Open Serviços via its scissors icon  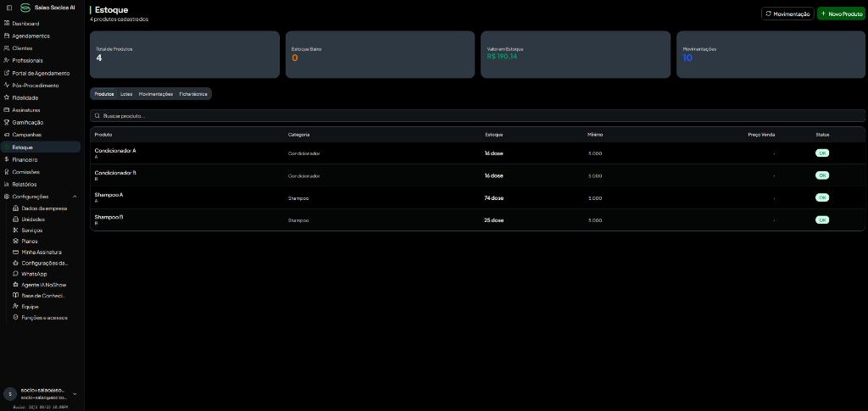[x=15, y=230]
